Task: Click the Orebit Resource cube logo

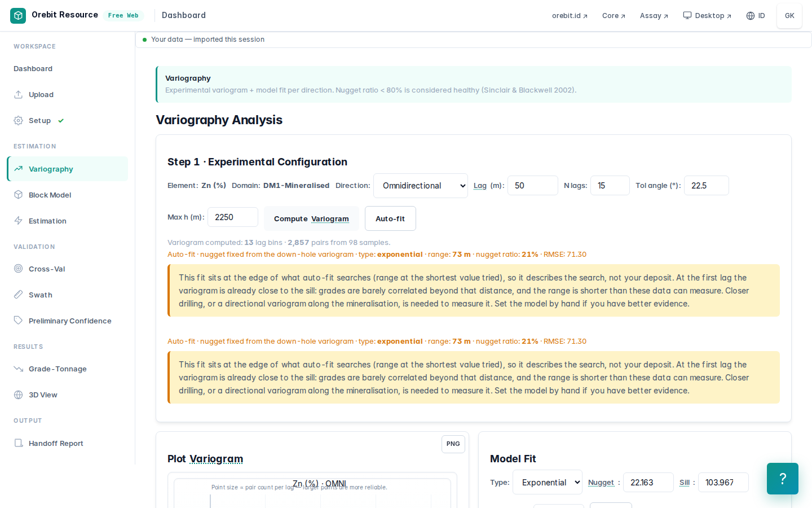Action: click(x=18, y=16)
